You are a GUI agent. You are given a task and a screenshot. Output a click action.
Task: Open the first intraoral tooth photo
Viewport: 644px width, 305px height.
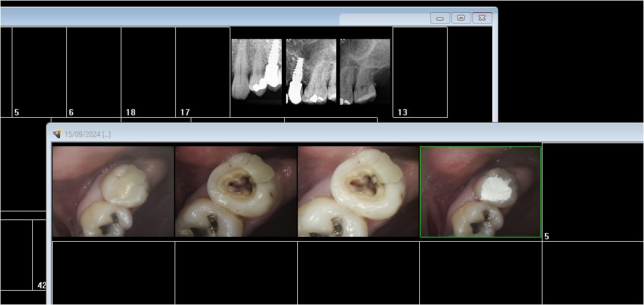click(x=113, y=192)
